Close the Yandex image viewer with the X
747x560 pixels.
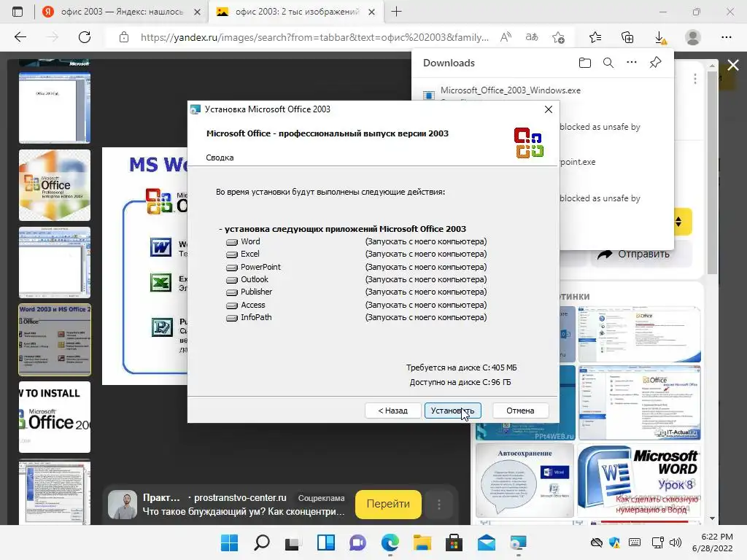pyautogui.click(x=733, y=65)
